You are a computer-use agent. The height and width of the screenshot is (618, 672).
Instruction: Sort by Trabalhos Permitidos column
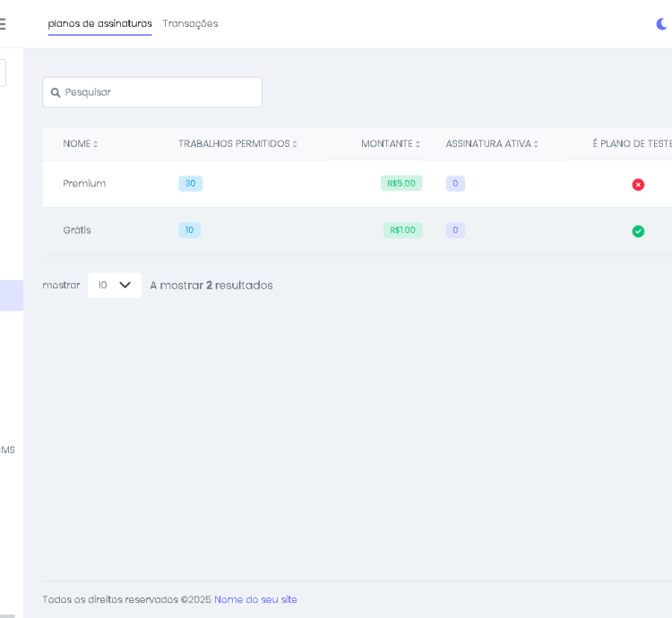[294, 144]
